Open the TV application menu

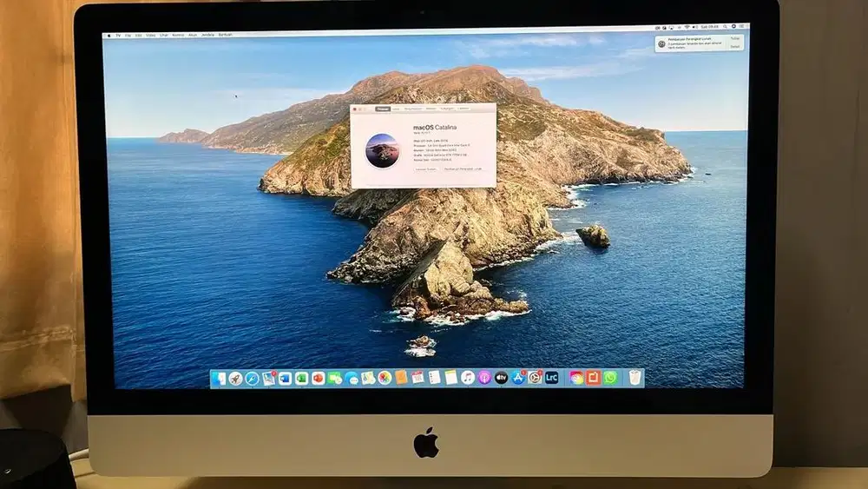pos(118,36)
